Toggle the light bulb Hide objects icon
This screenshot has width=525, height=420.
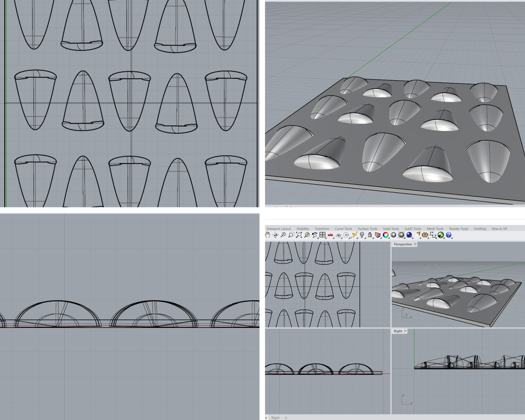click(x=362, y=235)
